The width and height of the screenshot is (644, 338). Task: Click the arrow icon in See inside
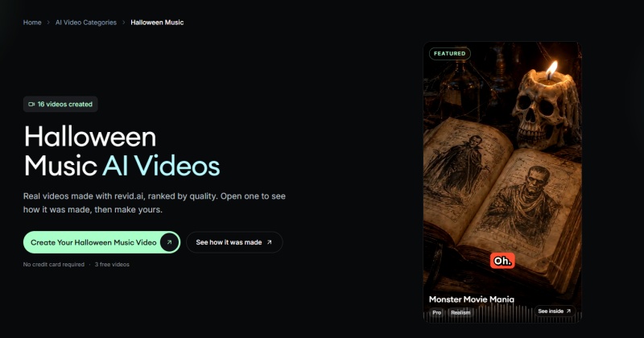coord(568,311)
